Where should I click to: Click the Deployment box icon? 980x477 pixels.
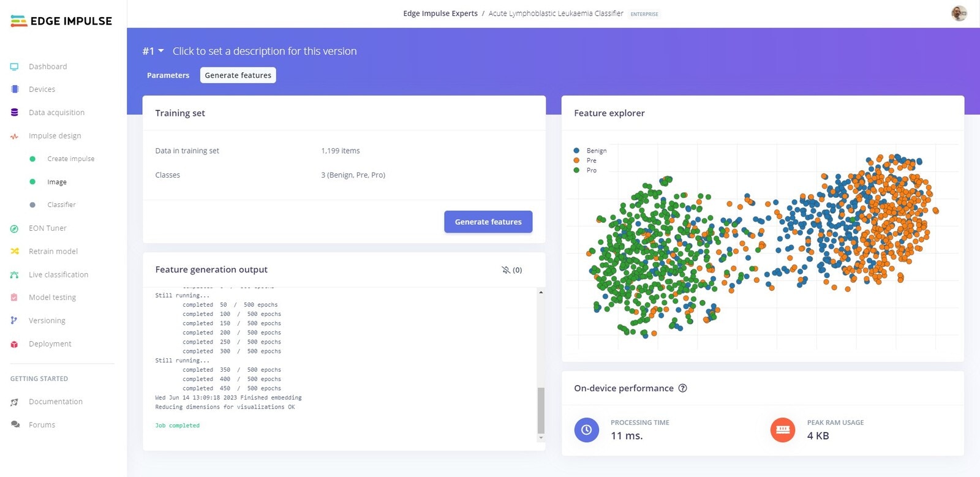(15, 344)
